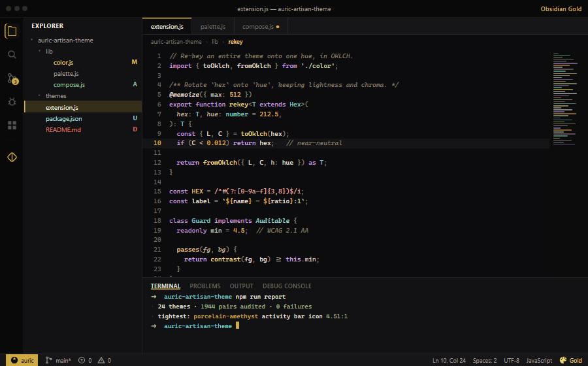The height and width of the screenshot is (366, 588).
Task: Click the unsaved dot on compose.js tab
Action: coord(278,27)
